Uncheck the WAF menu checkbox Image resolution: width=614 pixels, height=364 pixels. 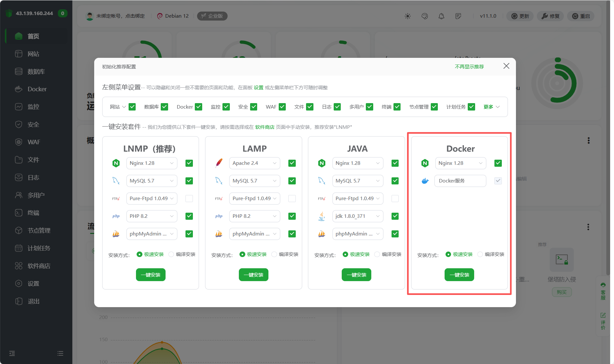pos(282,107)
